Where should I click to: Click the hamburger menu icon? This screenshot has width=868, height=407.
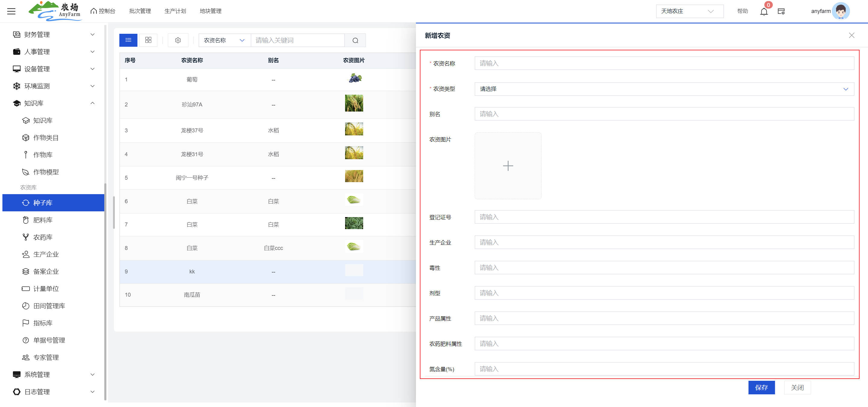[11, 11]
